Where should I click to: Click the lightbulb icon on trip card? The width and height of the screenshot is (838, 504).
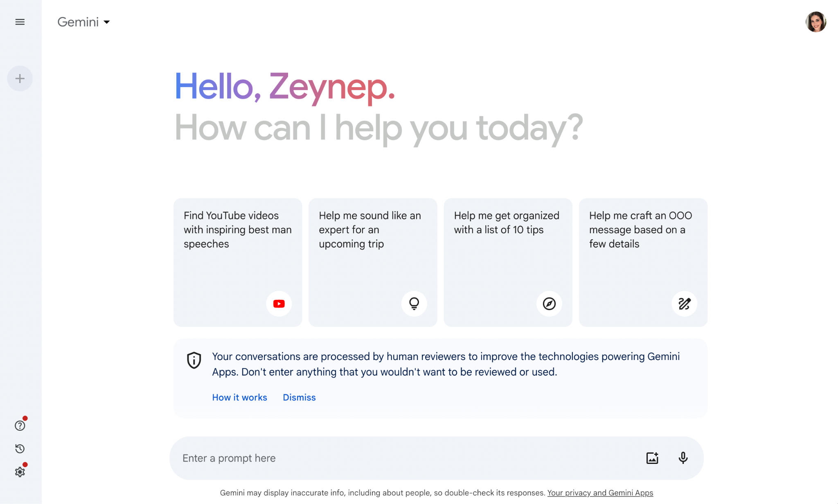coord(414,304)
